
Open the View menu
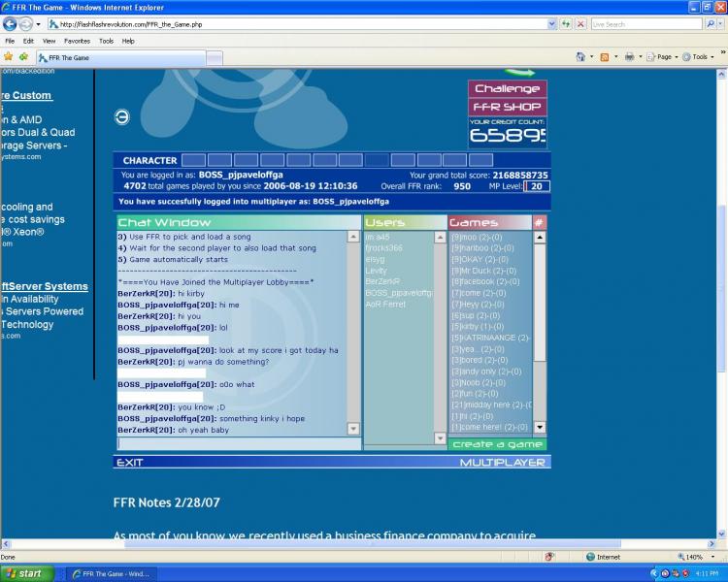tap(49, 41)
